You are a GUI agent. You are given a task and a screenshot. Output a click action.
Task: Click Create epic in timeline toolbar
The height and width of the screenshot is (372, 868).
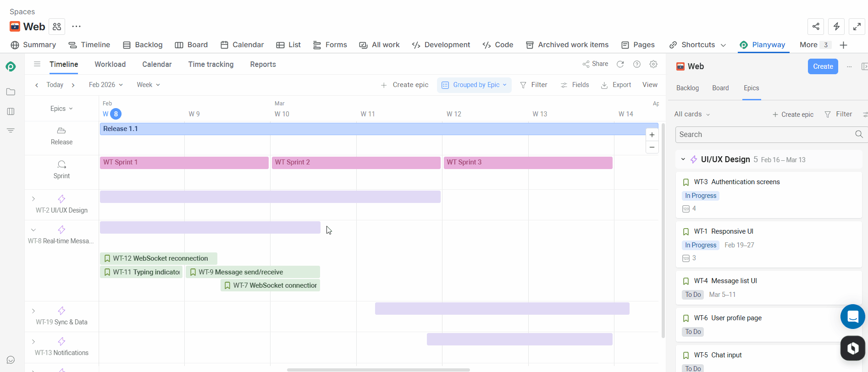click(x=404, y=85)
